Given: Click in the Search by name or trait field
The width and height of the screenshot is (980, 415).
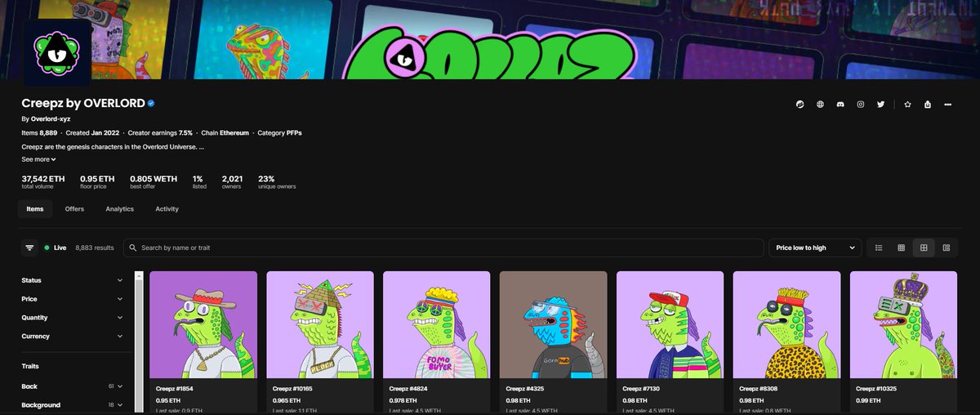Looking at the screenshot, I should click(x=442, y=248).
